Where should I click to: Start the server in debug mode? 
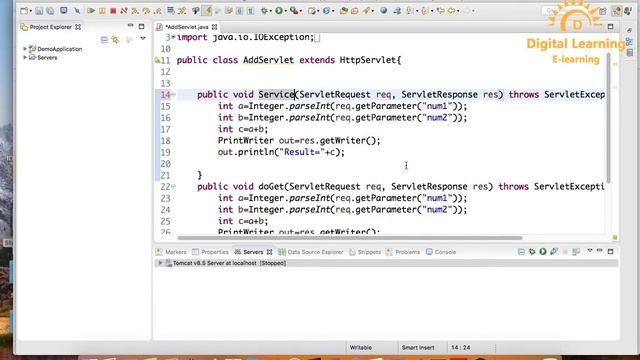click(532, 251)
